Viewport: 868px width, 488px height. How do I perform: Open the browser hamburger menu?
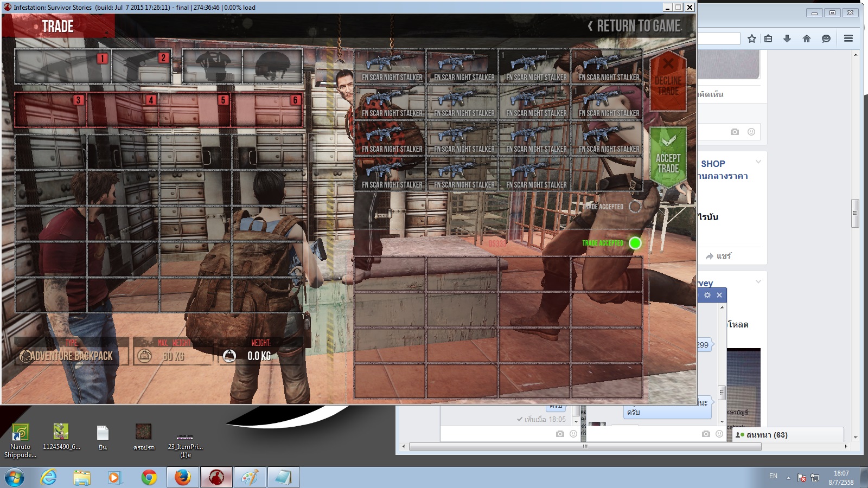click(x=848, y=38)
